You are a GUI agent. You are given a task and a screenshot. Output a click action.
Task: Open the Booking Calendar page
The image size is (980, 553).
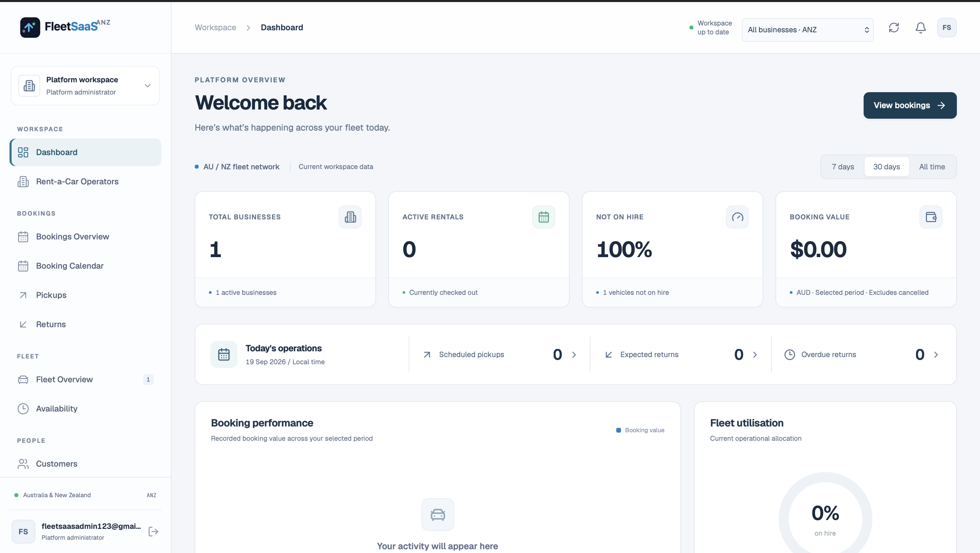coord(85,266)
